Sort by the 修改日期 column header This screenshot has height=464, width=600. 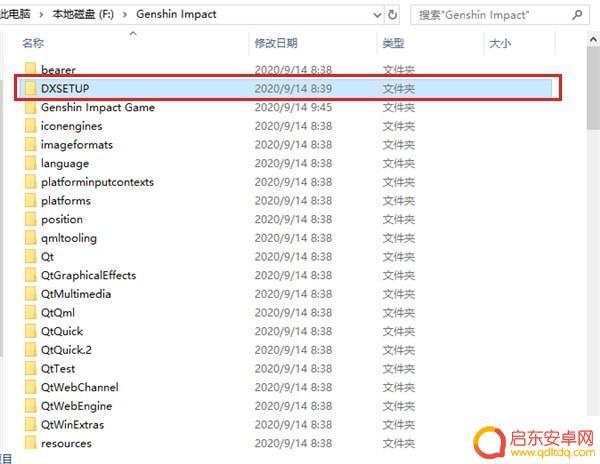click(276, 43)
